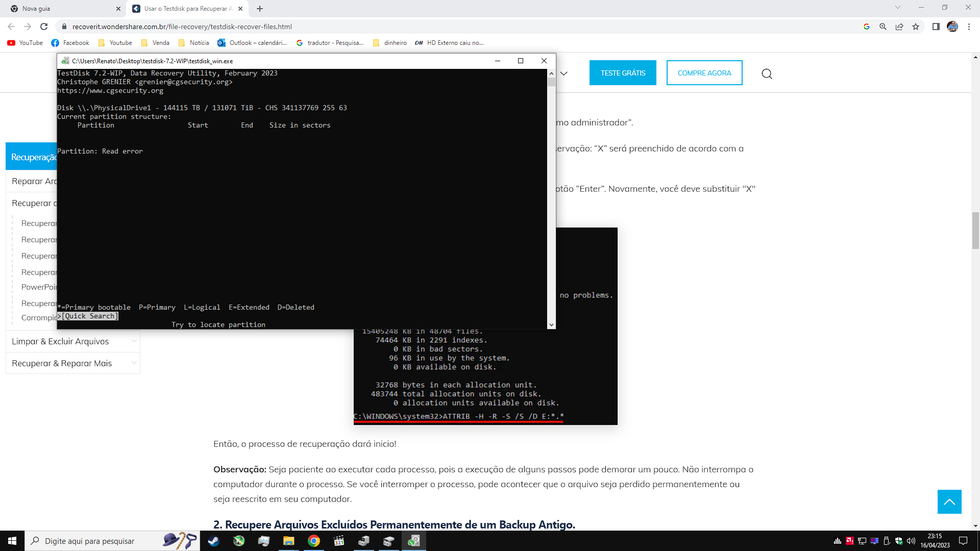Click the TestDisk window title bar icon
This screenshot has width=980, height=551.
65,61
